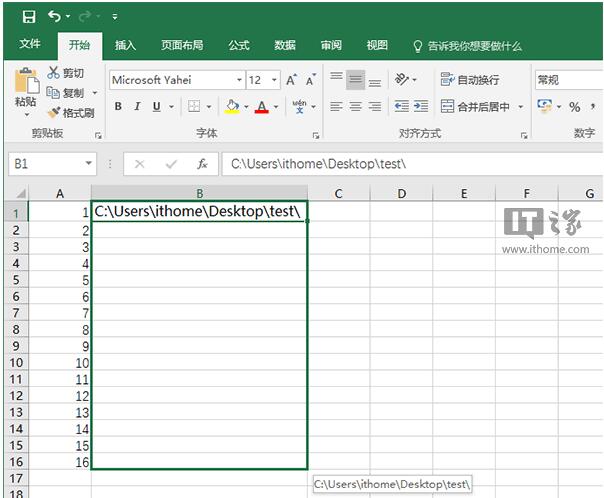Viewport: 604px width, 498px height.
Task: Click the Format Painter (格式刷) brush
Action: click(70, 113)
